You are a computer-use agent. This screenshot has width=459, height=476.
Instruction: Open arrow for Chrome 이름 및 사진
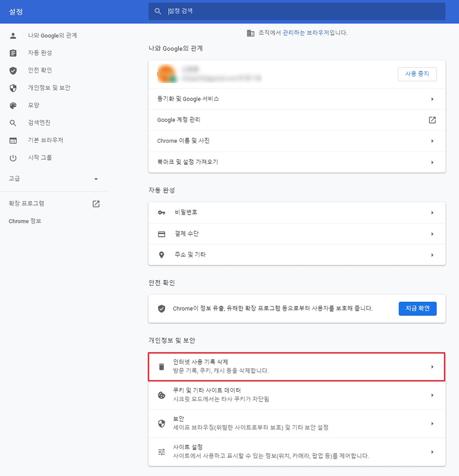click(432, 141)
